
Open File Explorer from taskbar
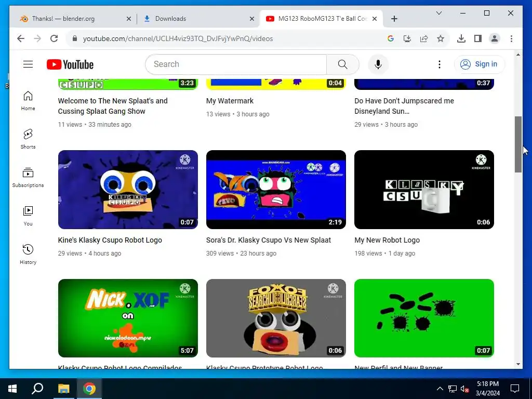[63, 389]
